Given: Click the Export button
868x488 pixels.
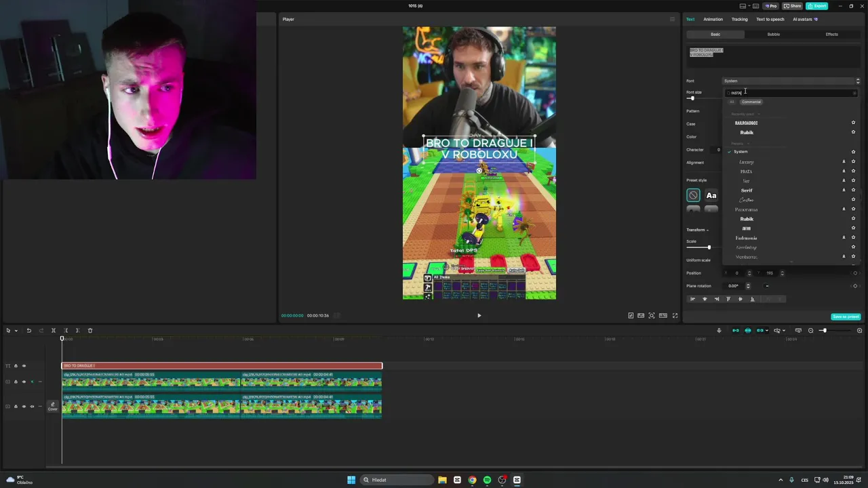Looking at the screenshot, I should [x=817, y=6].
